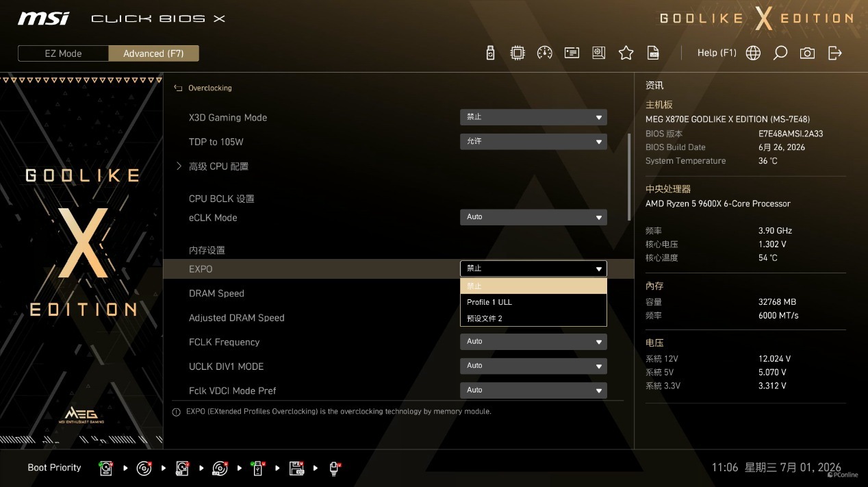The image size is (868, 487).
Task: Open the speedometer gauge performance icon
Action: pos(544,53)
